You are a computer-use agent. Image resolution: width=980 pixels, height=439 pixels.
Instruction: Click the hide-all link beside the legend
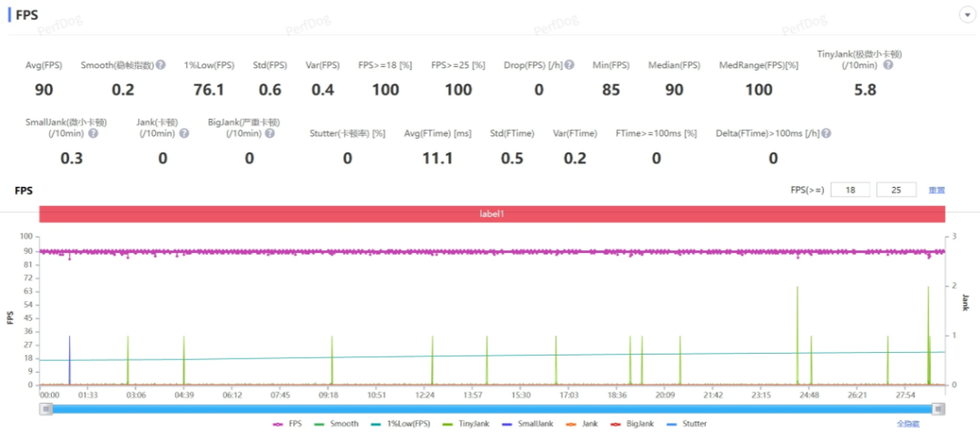[908, 424]
